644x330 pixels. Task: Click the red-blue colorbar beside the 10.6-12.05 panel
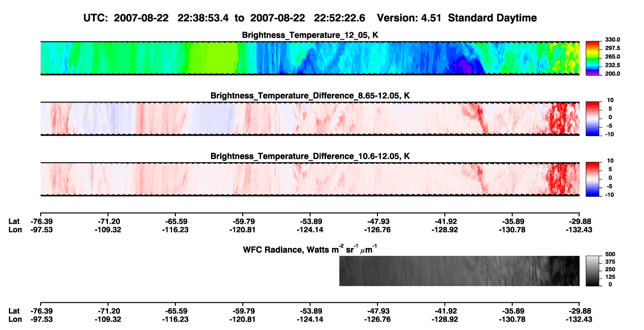(592, 179)
